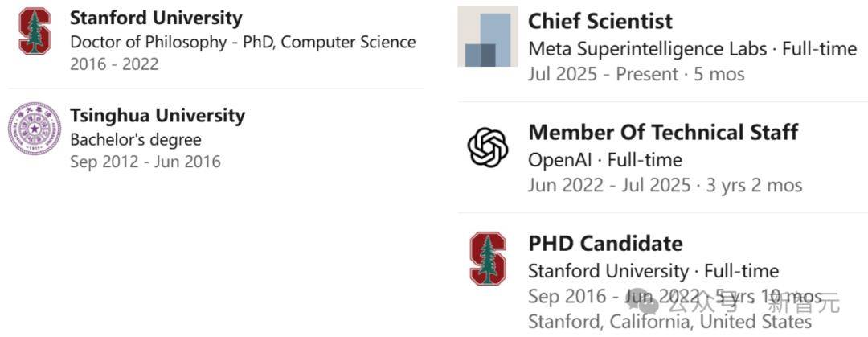
Task: Click the 2016 - 2022 education dates
Action: pyautogui.click(x=114, y=64)
